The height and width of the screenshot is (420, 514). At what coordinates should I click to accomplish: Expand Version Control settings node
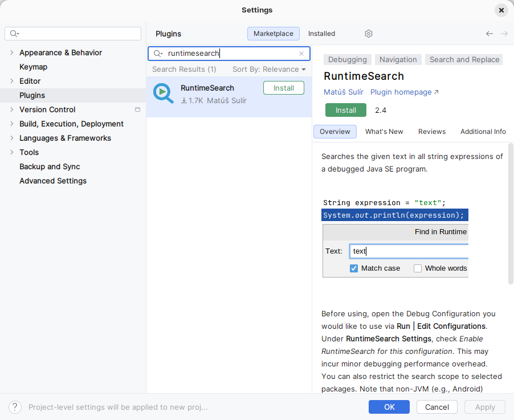coord(12,109)
